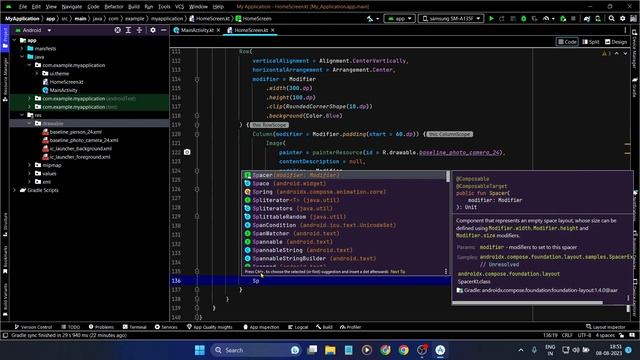Image resolution: width=640 pixels, height=360 pixels.
Task: Open the Device Manager toolbar icon
Action: [598, 18]
